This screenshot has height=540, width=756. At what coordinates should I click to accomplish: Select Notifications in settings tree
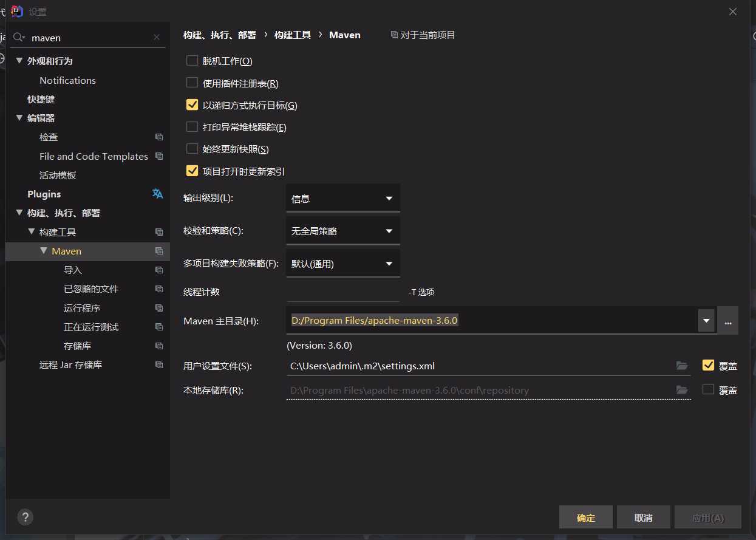[67, 80]
